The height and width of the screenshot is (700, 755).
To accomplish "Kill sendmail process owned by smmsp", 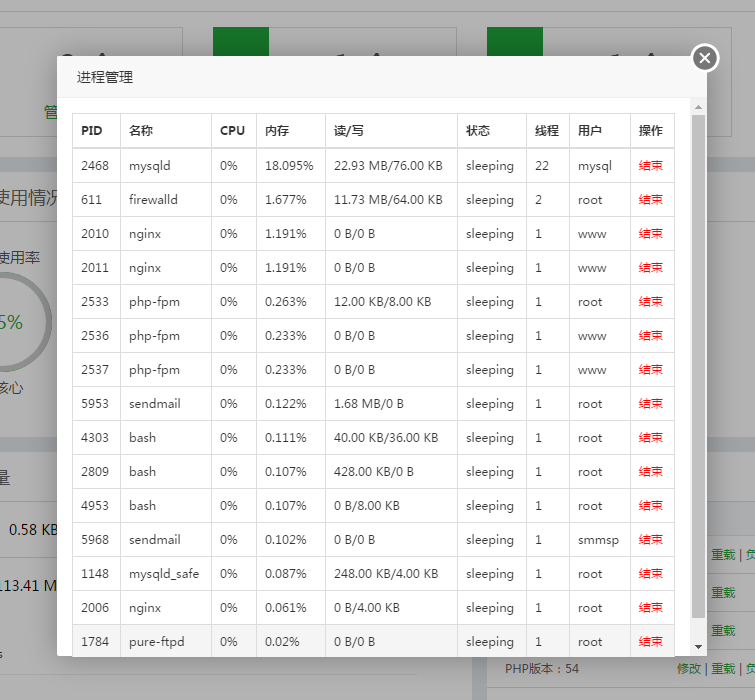I will pos(650,540).
